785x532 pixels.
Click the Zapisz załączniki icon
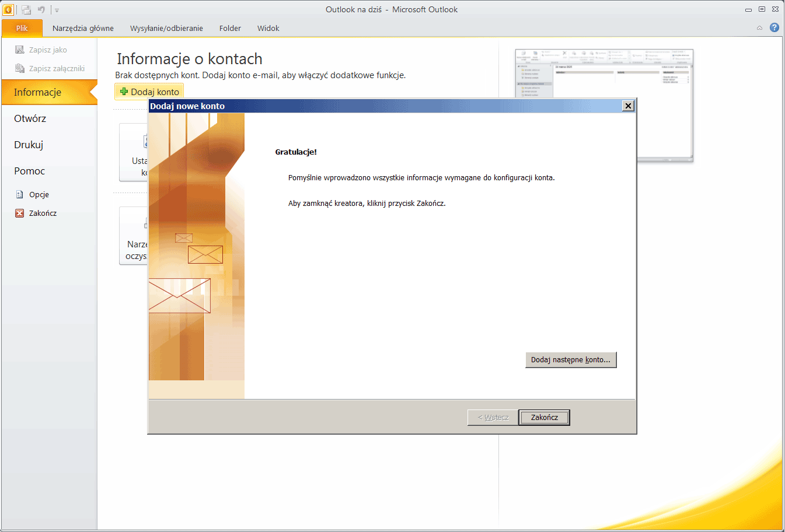tap(19, 68)
